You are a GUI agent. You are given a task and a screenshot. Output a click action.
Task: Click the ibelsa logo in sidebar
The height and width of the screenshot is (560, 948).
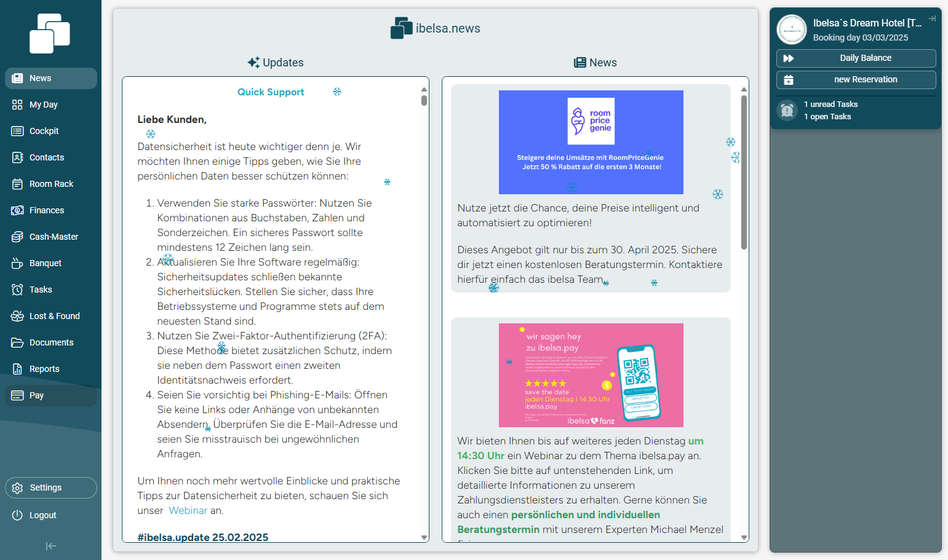[x=50, y=33]
